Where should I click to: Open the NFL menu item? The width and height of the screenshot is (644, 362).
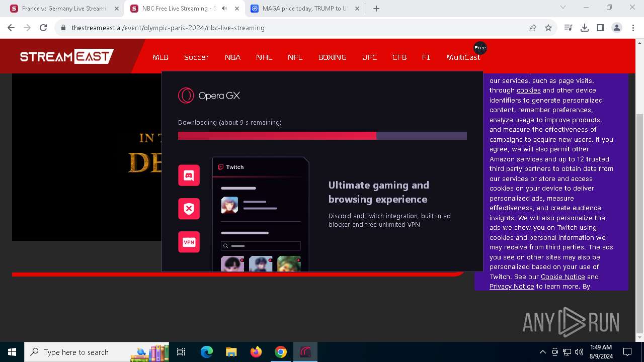click(295, 57)
